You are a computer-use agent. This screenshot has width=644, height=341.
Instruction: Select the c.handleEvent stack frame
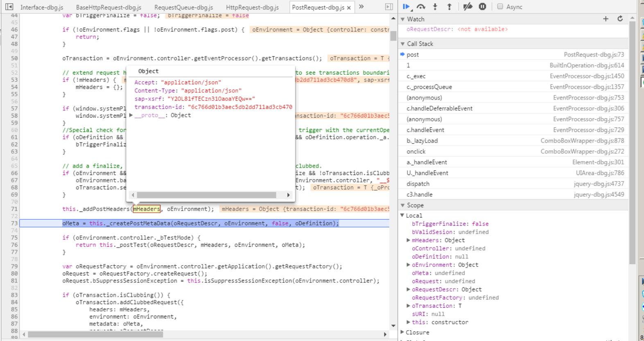point(513,130)
